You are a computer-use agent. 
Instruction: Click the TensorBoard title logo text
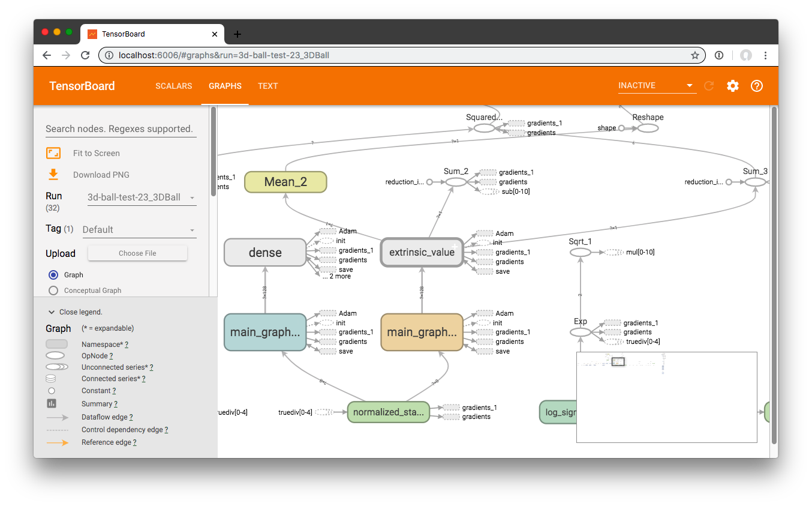[82, 86]
